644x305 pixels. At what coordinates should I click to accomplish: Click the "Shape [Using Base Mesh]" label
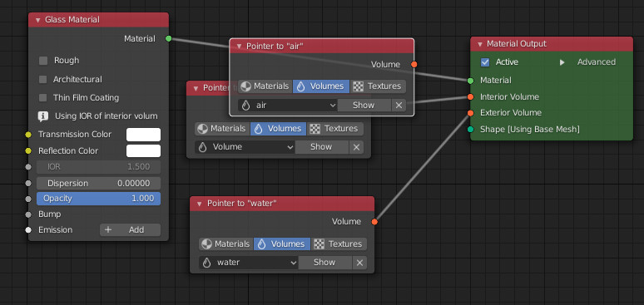530,130
